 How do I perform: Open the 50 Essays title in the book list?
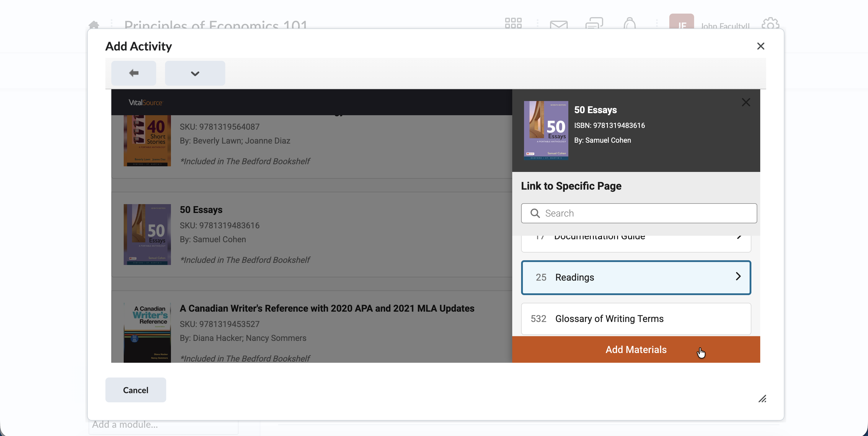click(201, 210)
